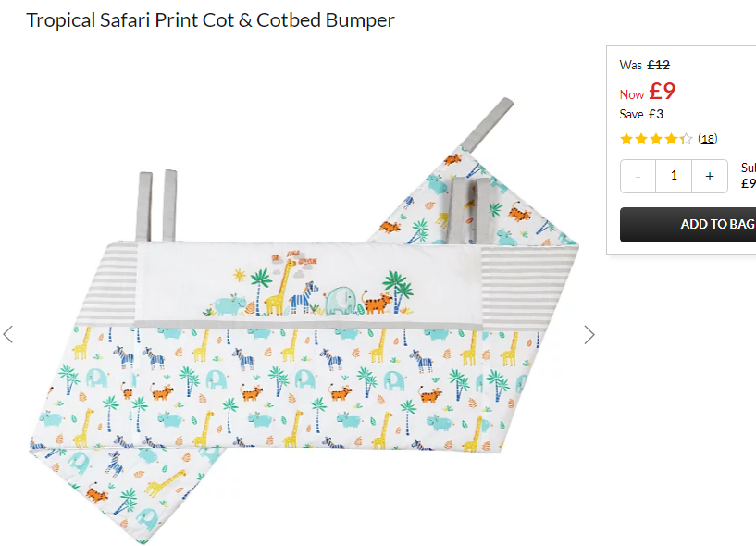Increase quantity with the plus button
The height and width of the screenshot is (546, 756).
click(710, 177)
